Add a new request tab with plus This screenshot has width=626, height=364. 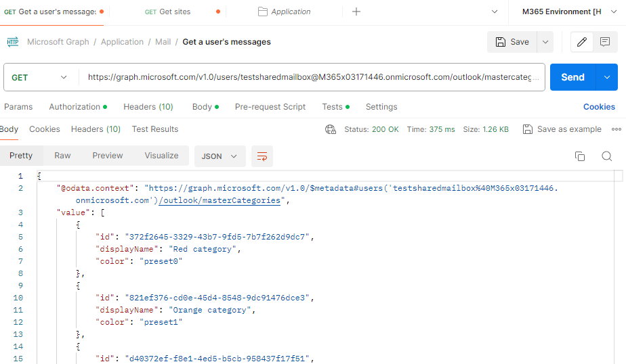[x=356, y=12]
